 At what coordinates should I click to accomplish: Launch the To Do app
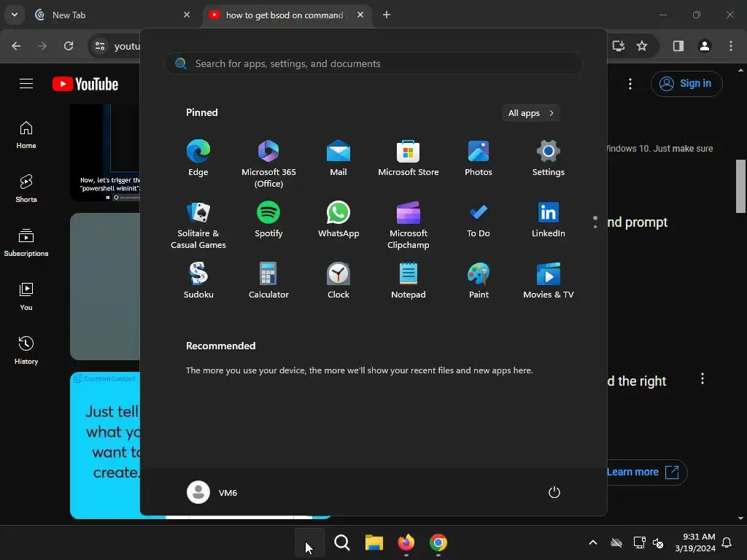(479, 219)
